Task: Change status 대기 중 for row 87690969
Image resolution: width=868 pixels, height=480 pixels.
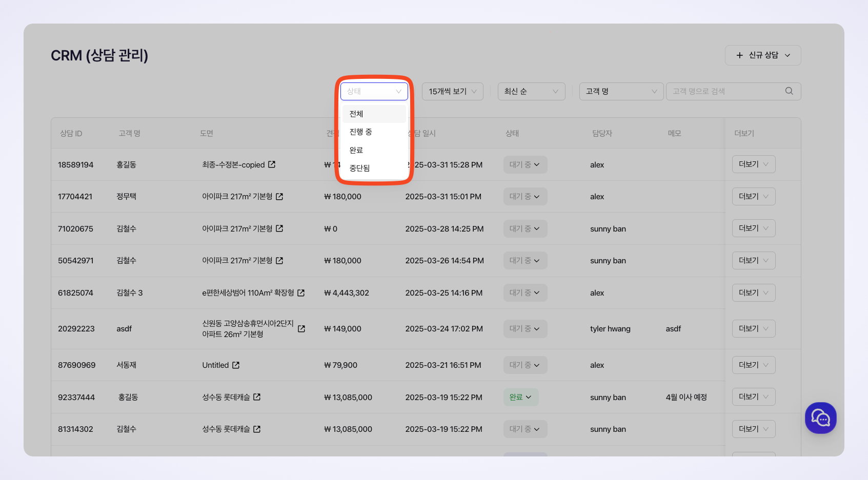Action: pyautogui.click(x=525, y=365)
